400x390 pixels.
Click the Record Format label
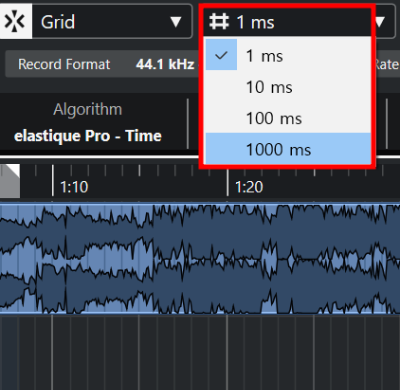[64, 64]
